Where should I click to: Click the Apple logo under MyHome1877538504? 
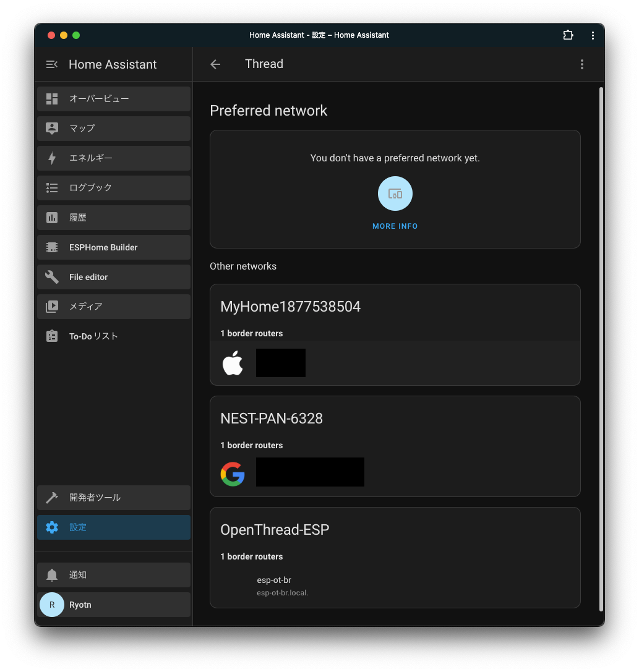[233, 363]
